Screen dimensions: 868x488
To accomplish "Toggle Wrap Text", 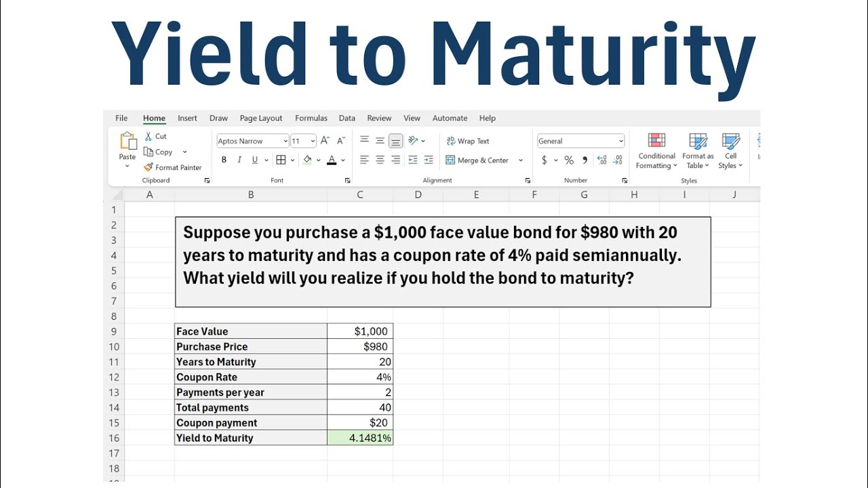I will tap(468, 141).
